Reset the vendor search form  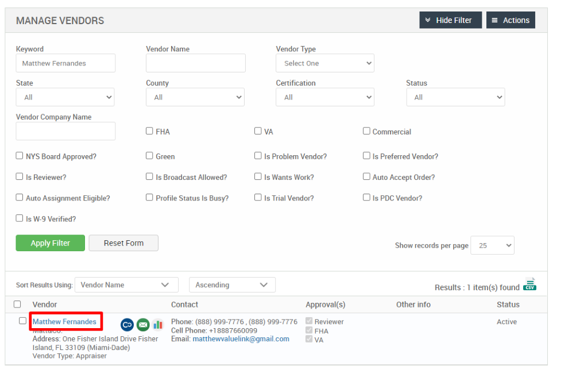tap(123, 243)
